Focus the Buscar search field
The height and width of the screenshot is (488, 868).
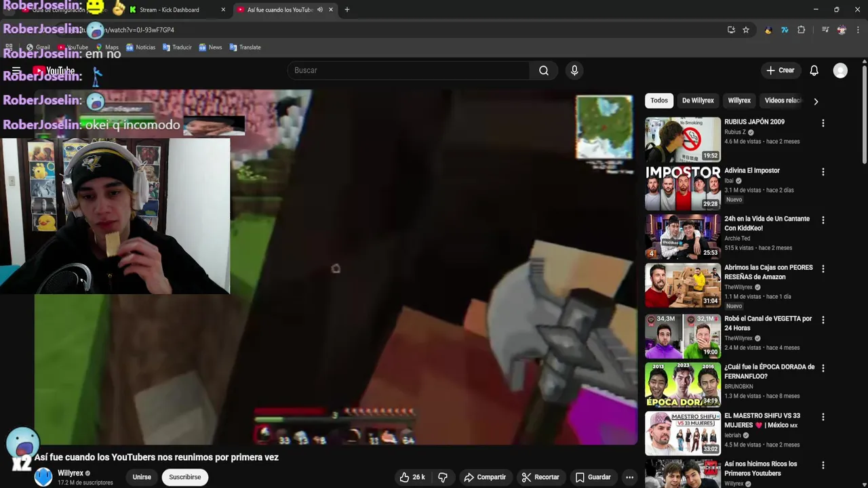point(408,70)
